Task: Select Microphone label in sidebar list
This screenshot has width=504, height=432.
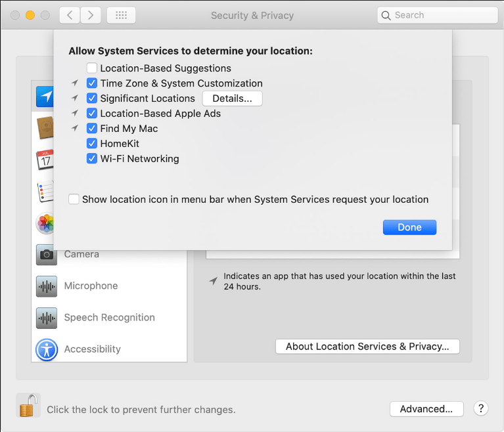Action: (91, 286)
